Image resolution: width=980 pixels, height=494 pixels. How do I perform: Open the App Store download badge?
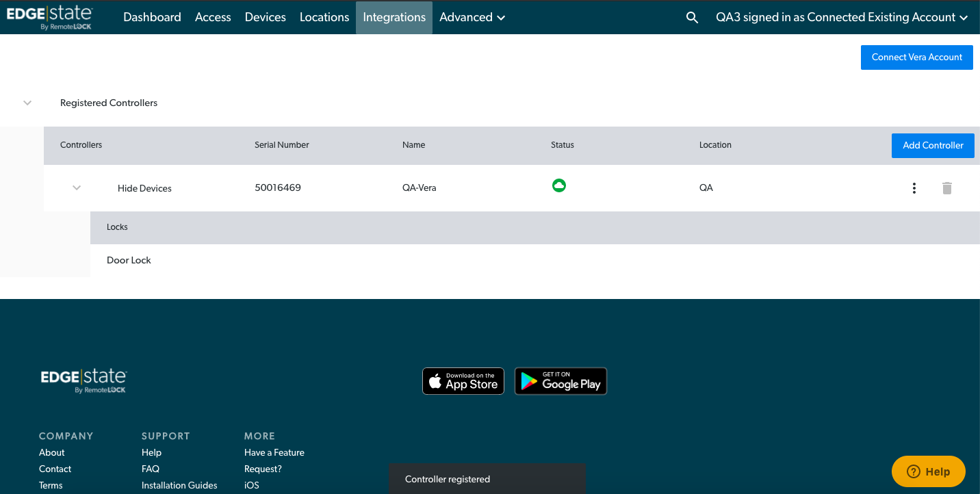[x=463, y=381]
